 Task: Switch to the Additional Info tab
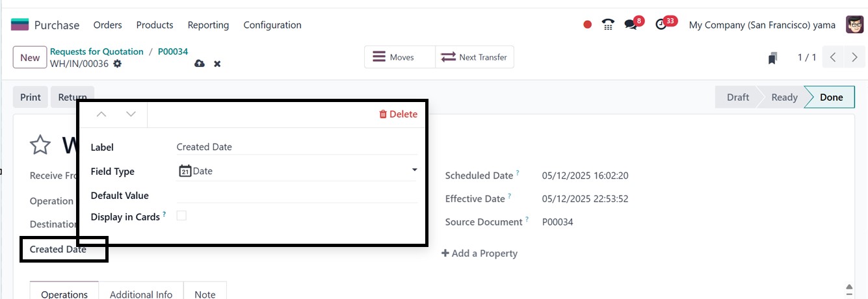(141, 294)
